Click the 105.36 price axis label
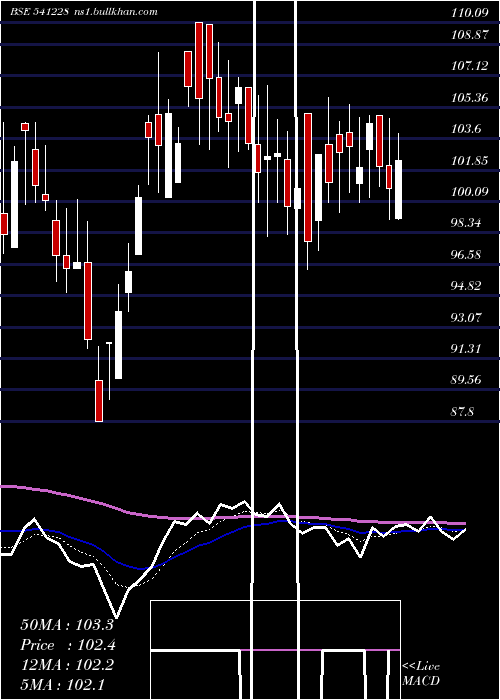This screenshot has width=500, height=700. tap(470, 97)
